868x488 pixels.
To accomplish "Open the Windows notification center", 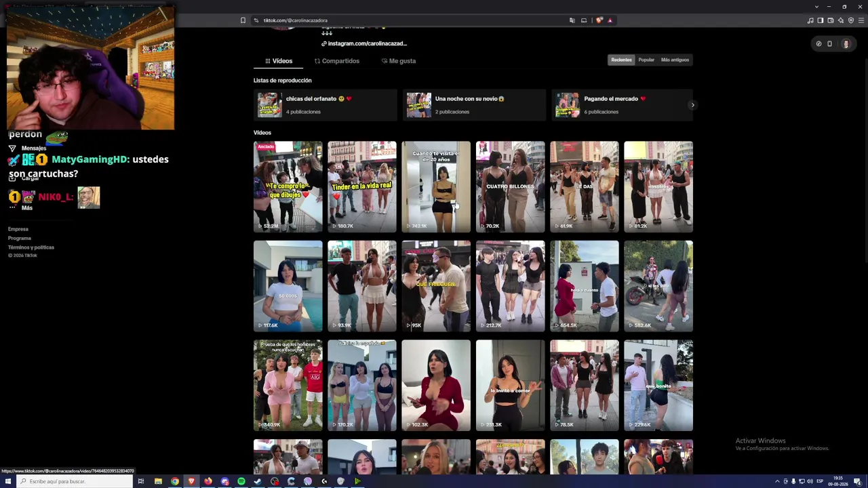I will 857,481.
